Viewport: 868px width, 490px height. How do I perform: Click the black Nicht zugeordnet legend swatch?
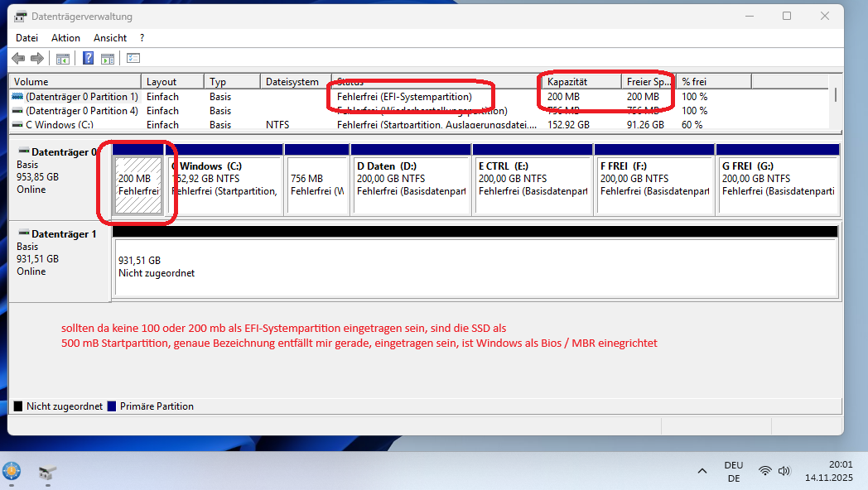(18, 406)
